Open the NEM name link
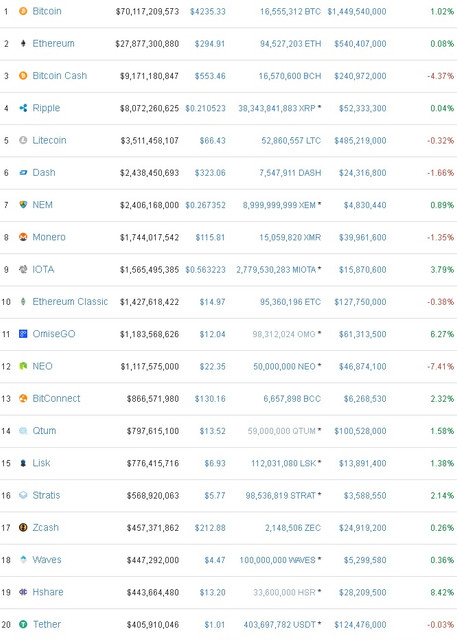457x640 pixels. (42, 204)
